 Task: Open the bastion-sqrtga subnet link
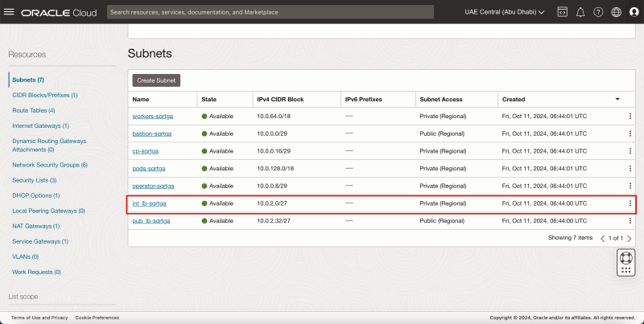(x=152, y=133)
